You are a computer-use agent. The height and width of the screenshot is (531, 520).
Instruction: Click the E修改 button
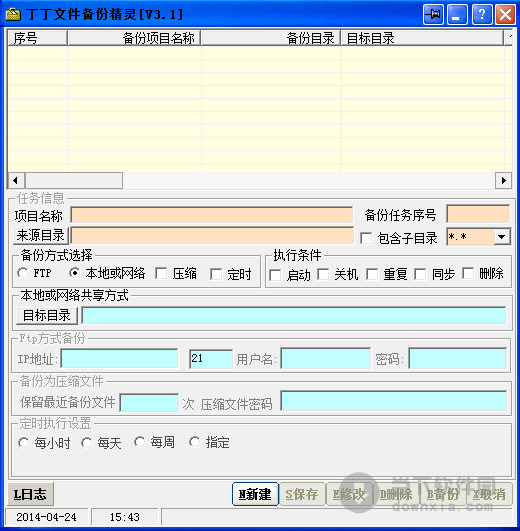(x=349, y=494)
